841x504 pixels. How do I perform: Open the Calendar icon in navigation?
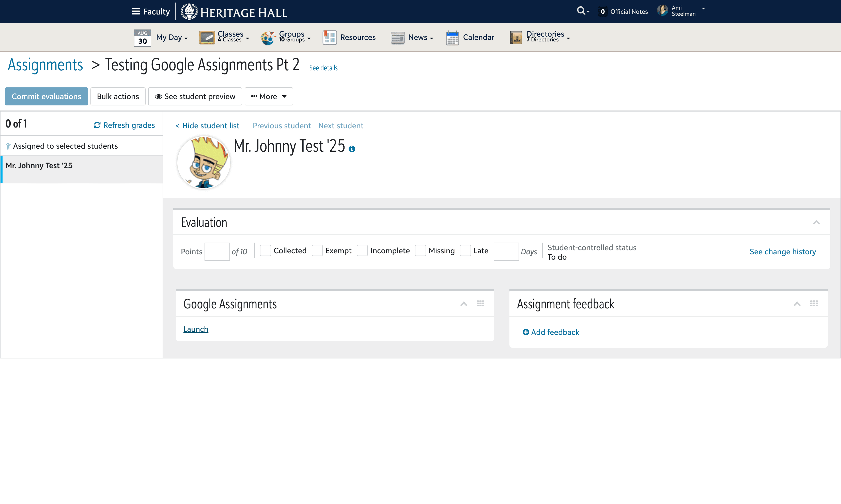tap(452, 37)
